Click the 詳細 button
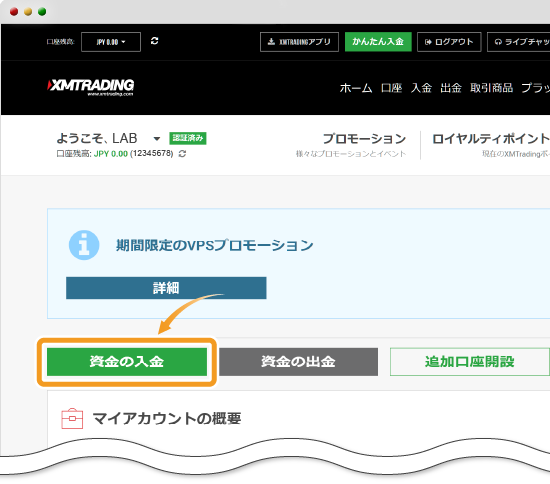550x484 pixels. click(x=166, y=288)
